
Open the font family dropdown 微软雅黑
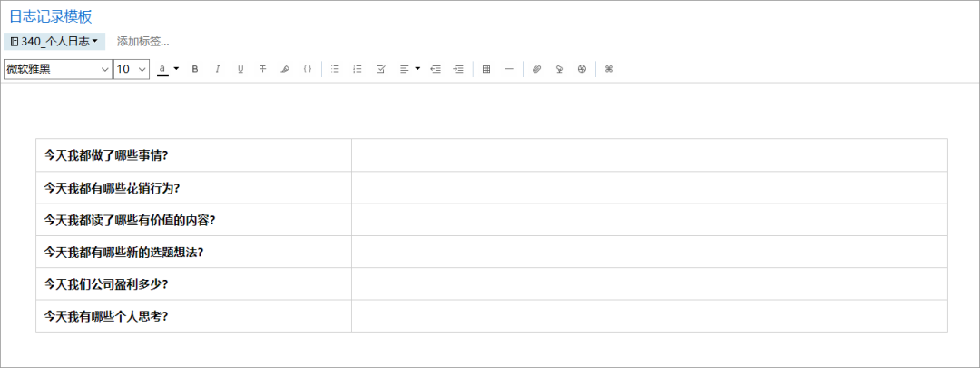coord(57,69)
